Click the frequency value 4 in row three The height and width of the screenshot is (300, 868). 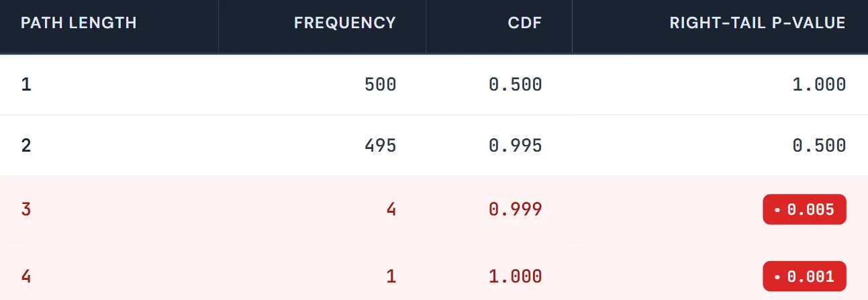point(391,209)
